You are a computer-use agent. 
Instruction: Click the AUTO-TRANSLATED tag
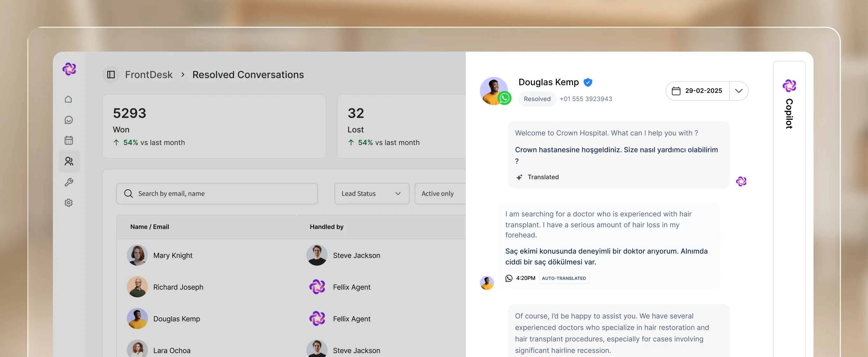pos(564,278)
